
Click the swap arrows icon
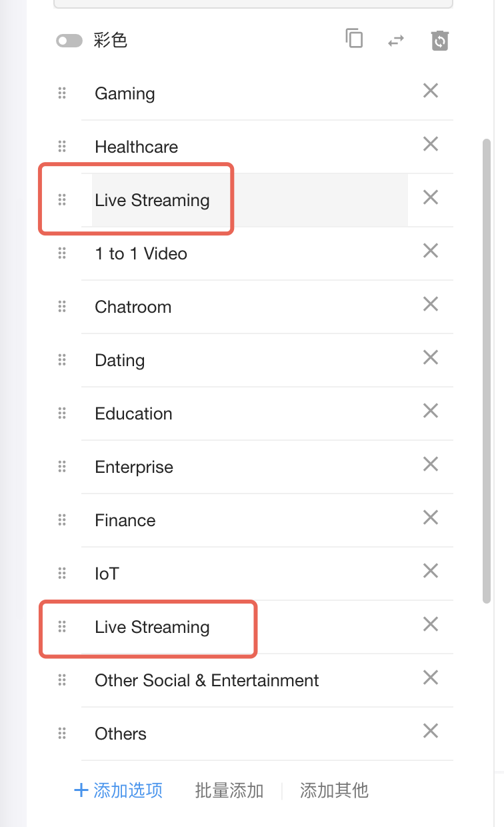[x=396, y=40]
